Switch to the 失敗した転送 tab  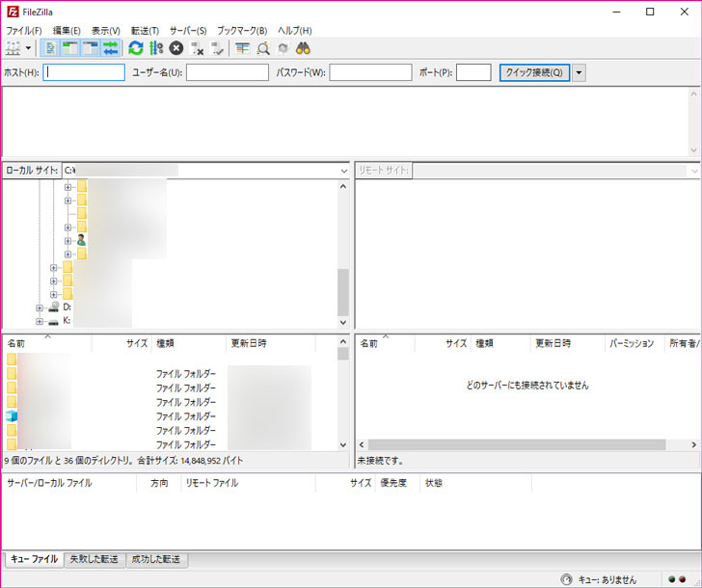[94, 559]
